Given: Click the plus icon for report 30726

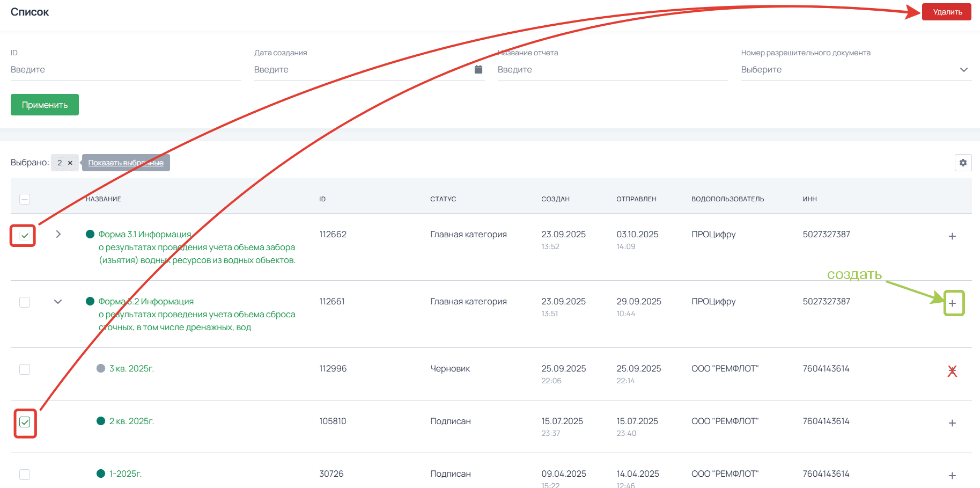Looking at the screenshot, I should click(952, 476).
